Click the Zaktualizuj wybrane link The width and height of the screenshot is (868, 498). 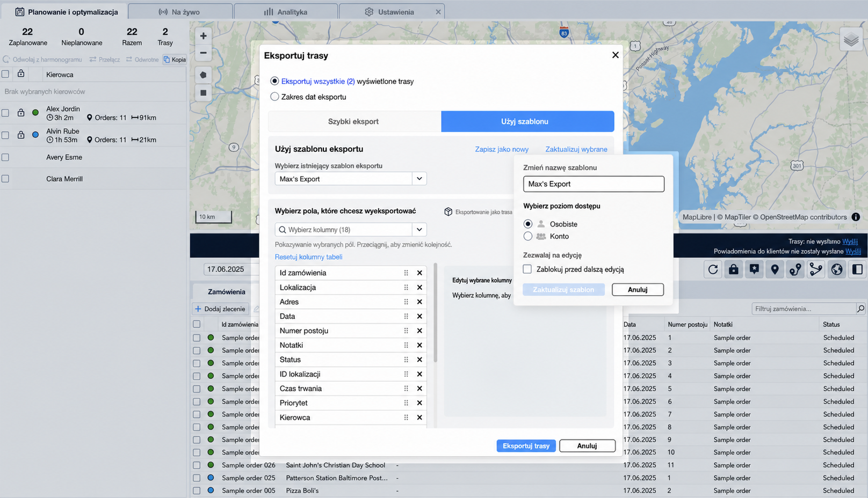pos(576,149)
